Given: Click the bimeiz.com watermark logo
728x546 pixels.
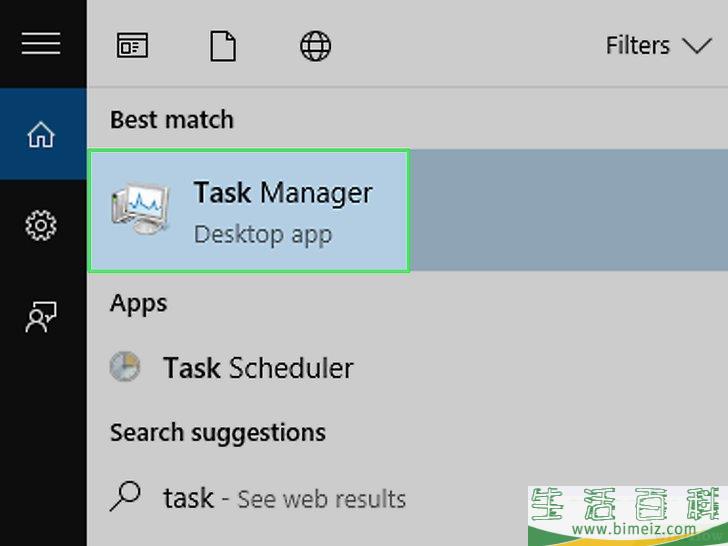Looking at the screenshot, I should [x=628, y=516].
